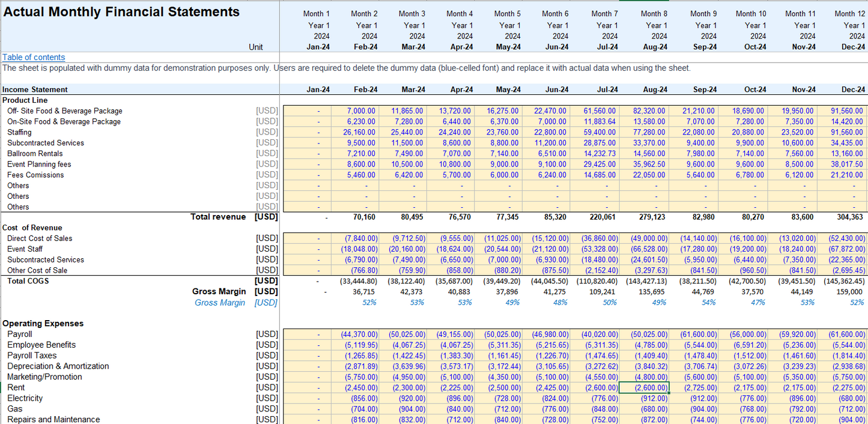Select Dec-24 header in Income Statement row
The height and width of the screenshot is (424, 868).
853,89
